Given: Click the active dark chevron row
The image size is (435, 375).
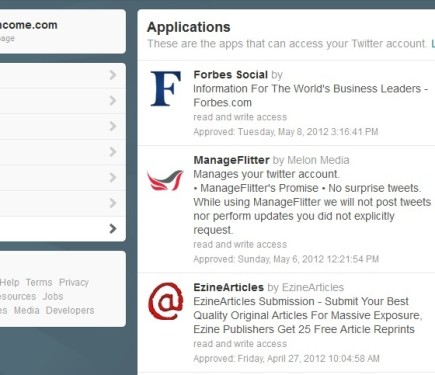Looking at the screenshot, I should [x=63, y=229].
